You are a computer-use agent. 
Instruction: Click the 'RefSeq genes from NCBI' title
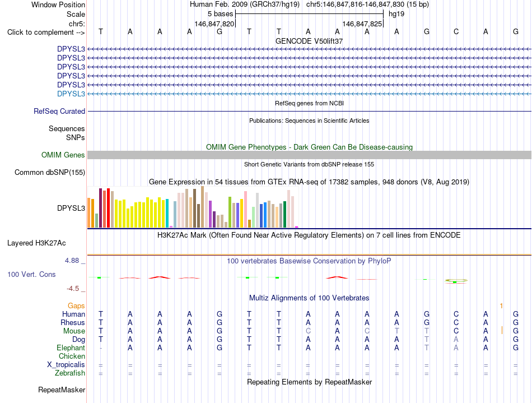click(x=309, y=103)
